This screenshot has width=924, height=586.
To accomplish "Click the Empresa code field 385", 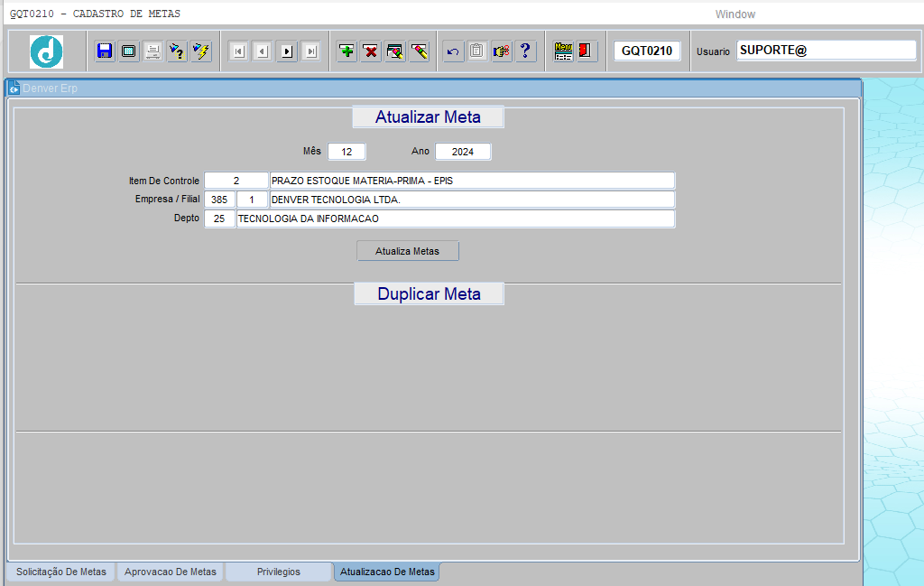I will coord(219,200).
